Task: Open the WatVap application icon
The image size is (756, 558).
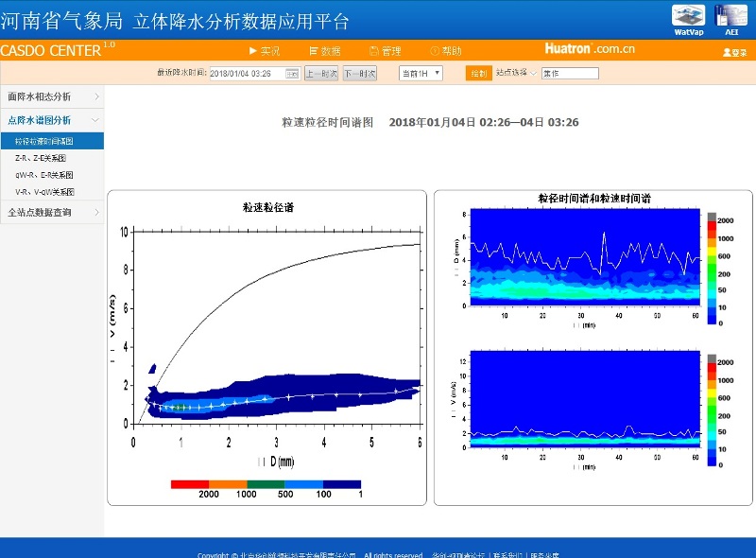Action: [687, 18]
